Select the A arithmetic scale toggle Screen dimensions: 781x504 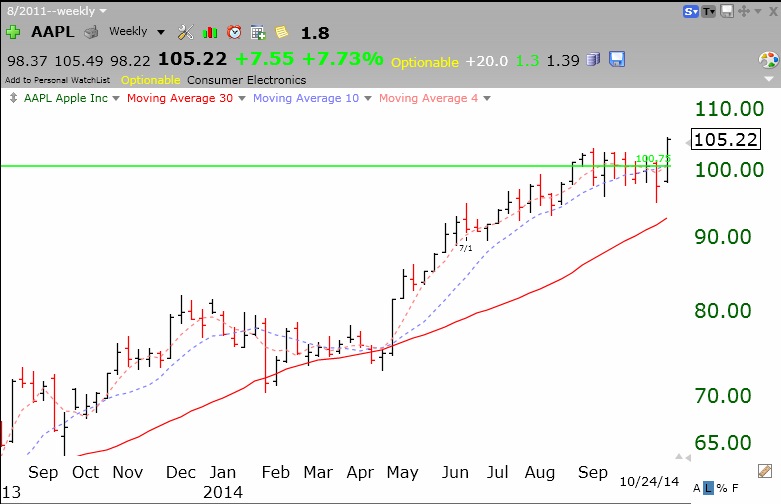(x=697, y=488)
